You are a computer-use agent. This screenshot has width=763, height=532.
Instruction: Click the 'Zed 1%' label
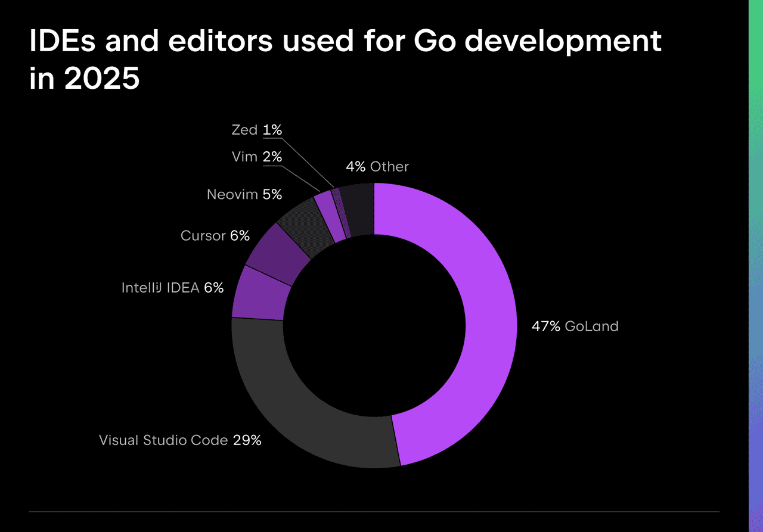[256, 129]
